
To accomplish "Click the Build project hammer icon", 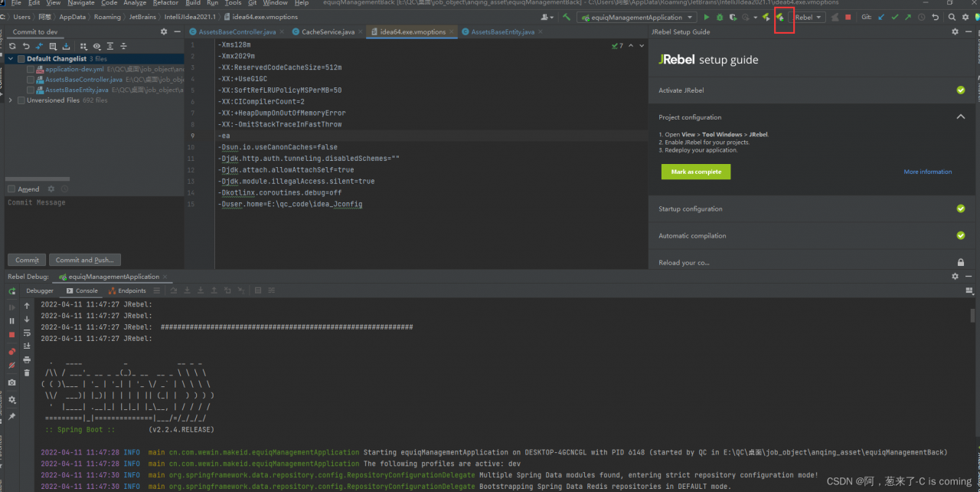I will [567, 17].
